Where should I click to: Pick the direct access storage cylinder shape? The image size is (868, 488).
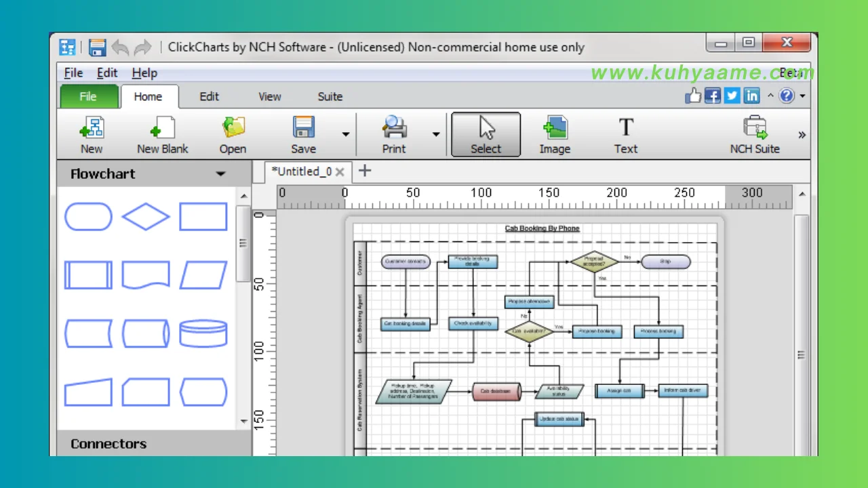click(x=146, y=333)
